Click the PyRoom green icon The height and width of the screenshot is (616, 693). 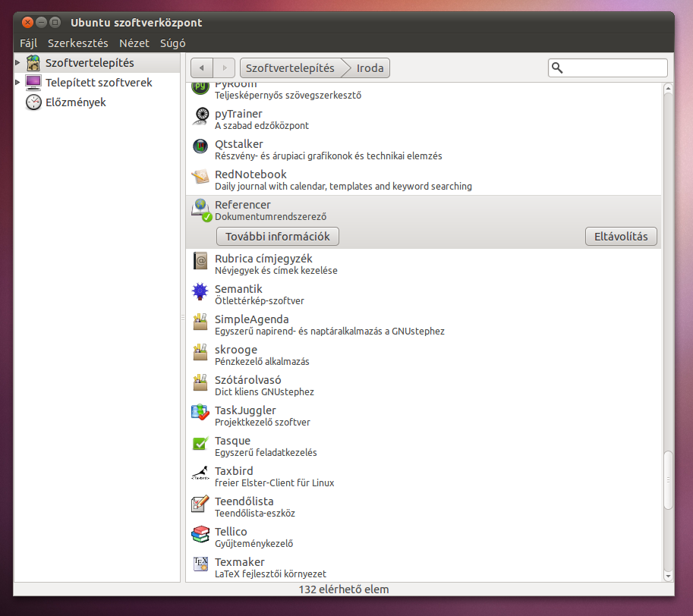click(x=200, y=87)
